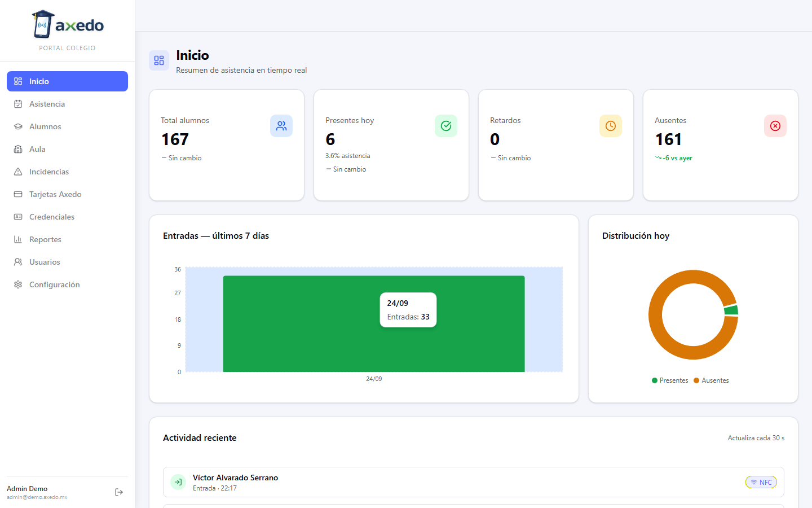
Task: Click the logout icon next to Admin Demo
Action: [x=119, y=492]
